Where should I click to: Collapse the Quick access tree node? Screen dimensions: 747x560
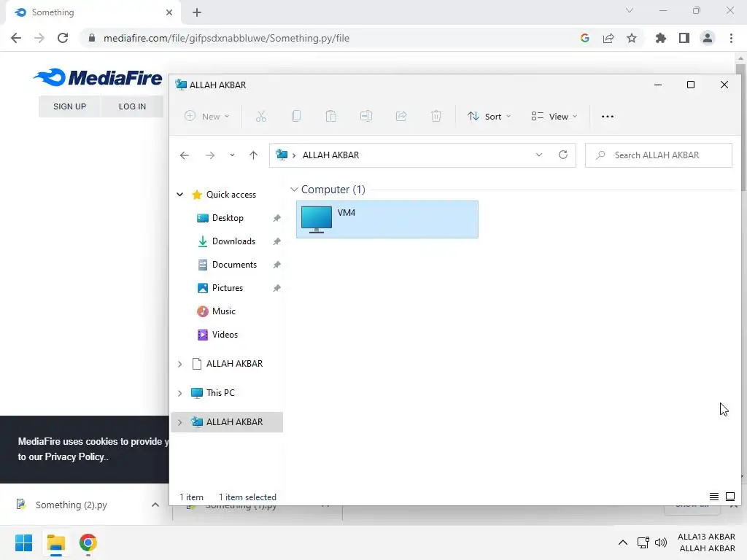click(180, 194)
